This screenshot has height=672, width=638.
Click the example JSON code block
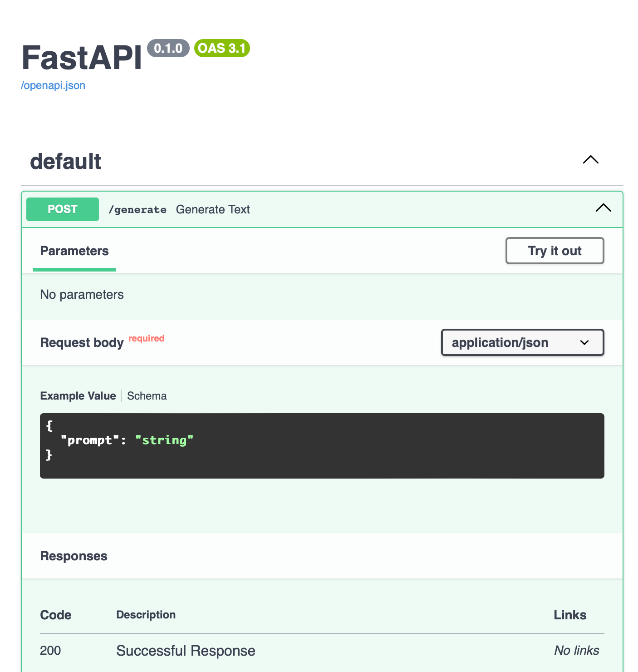click(322, 446)
